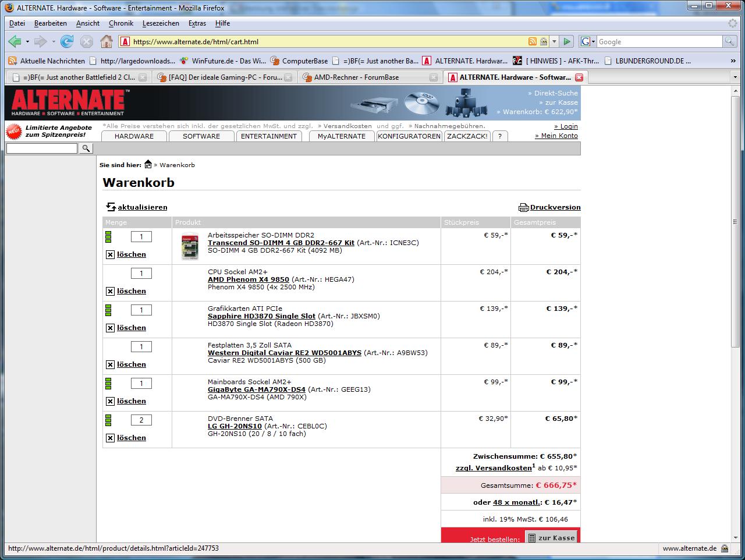The height and width of the screenshot is (560, 745).
Task: Click the zur Kasse checkout button
Action: click(551, 538)
